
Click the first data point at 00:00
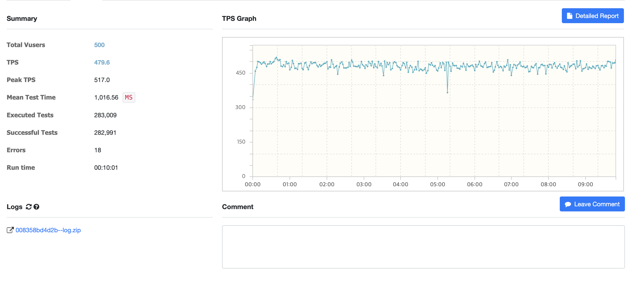click(x=253, y=100)
